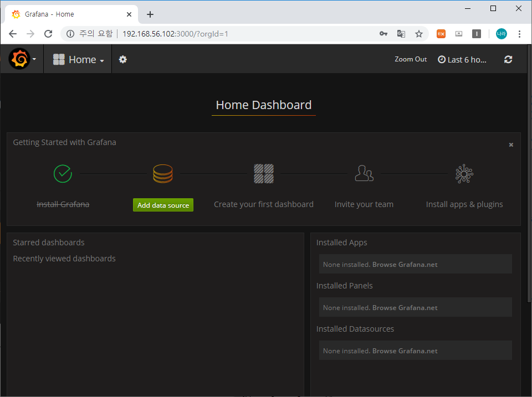Click the gray square extension icon
This screenshot has height=397, width=532.
coord(477,34)
